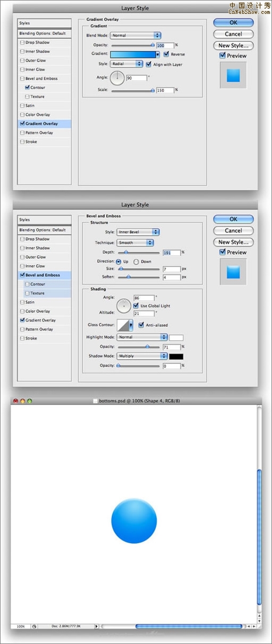Select the Down direction radio button
272x644 pixels.
click(x=136, y=262)
